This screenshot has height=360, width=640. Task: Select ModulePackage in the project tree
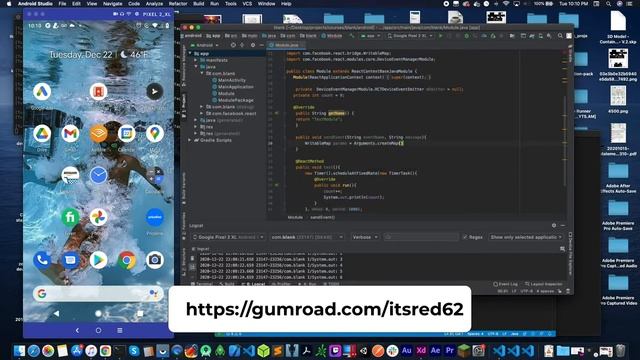233,100
